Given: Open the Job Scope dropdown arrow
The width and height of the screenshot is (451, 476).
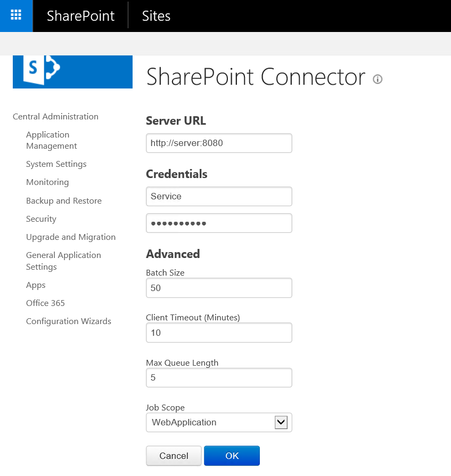Looking at the screenshot, I should pos(281,422).
